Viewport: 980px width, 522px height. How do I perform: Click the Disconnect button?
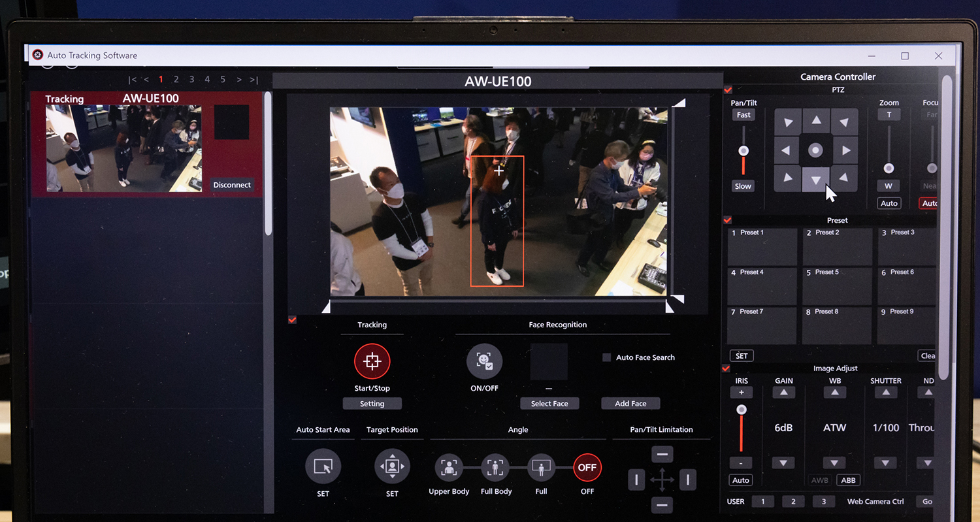(232, 185)
